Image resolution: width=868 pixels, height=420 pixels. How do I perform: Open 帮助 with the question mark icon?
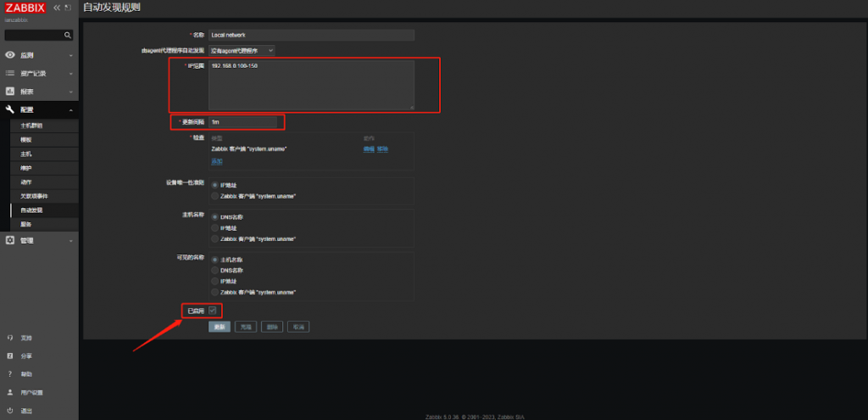pos(10,374)
